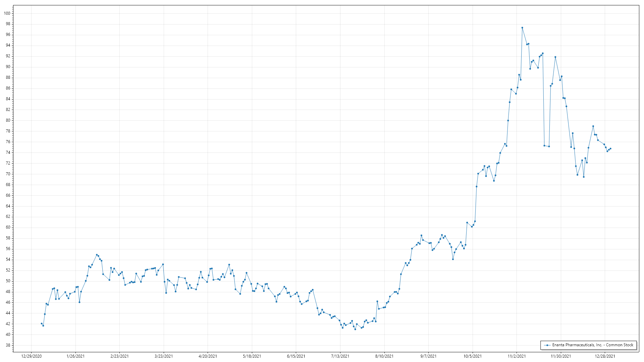
Task: Click the 7/13/2021 x-axis date label
Action: pos(340,356)
